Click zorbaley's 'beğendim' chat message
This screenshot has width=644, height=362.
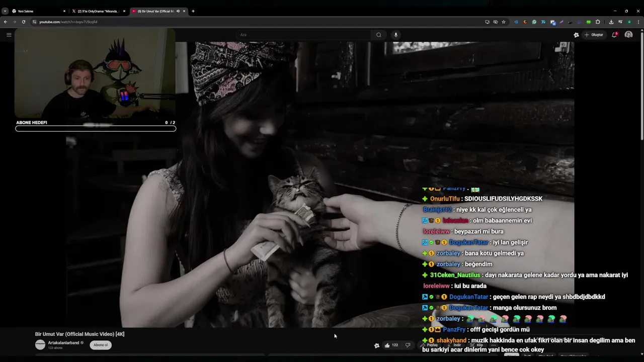click(478, 264)
